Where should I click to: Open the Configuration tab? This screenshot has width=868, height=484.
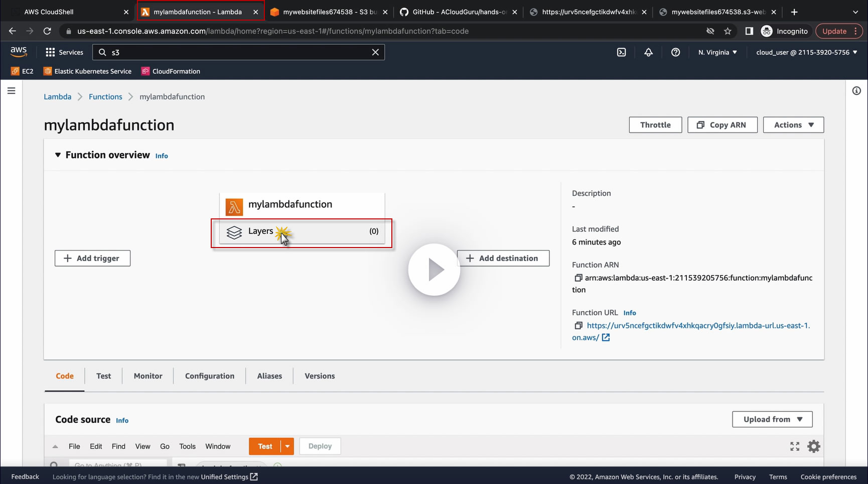pos(210,376)
